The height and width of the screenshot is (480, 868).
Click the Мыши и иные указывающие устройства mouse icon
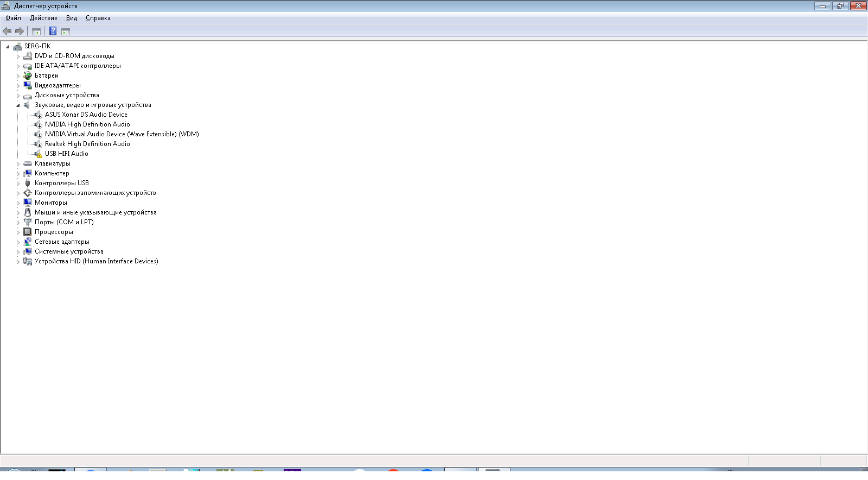coord(28,212)
